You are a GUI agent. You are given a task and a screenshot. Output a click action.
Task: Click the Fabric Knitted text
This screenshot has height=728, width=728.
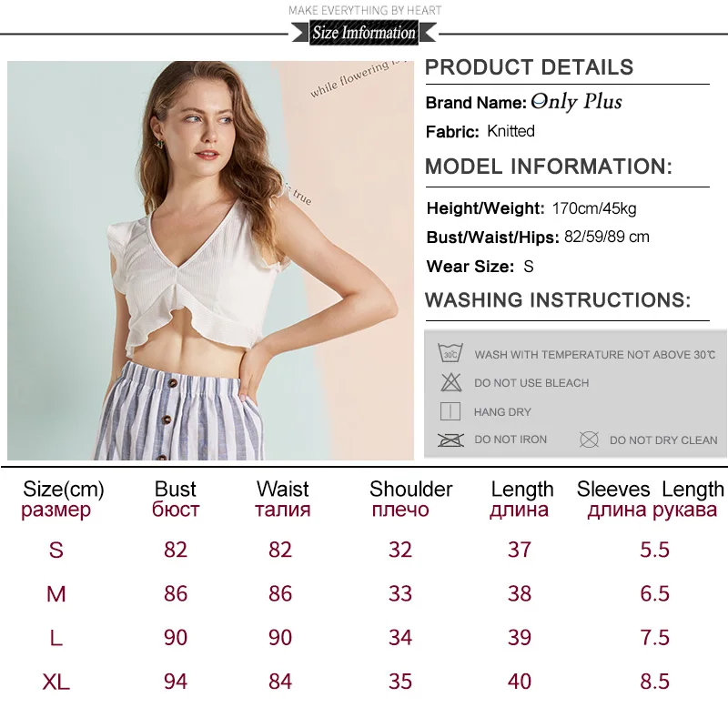[x=480, y=131]
